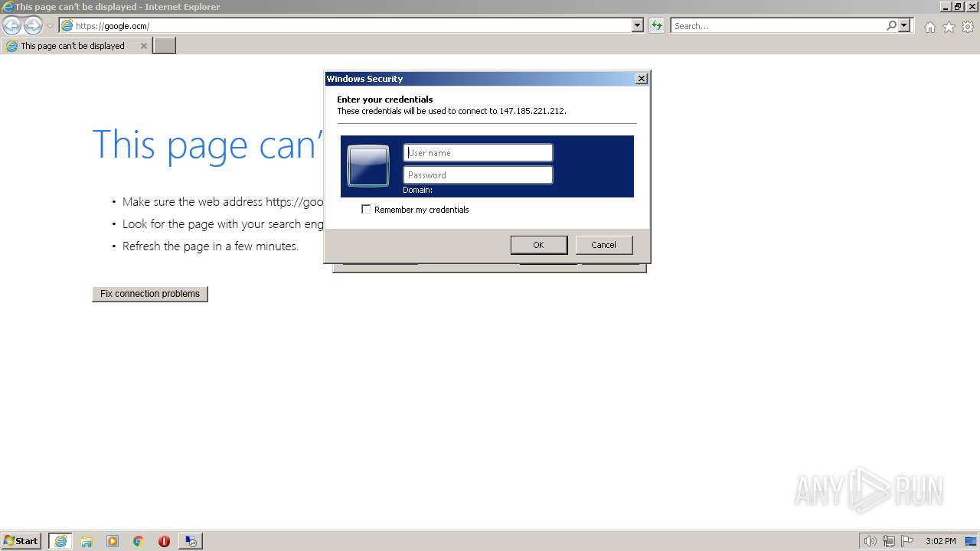The image size is (980, 551).
Task: Go back with the browser Back arrow
Action: 11,26
